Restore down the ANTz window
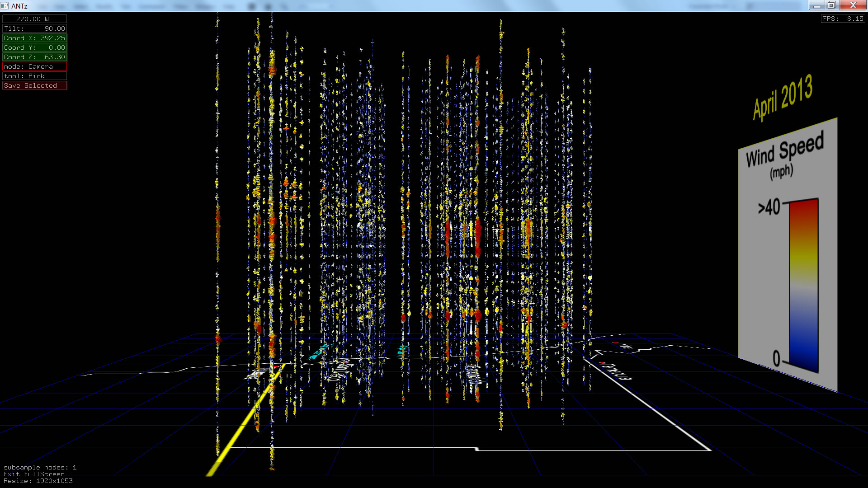Viewport: 868px width, 488px height. [832, 5]
